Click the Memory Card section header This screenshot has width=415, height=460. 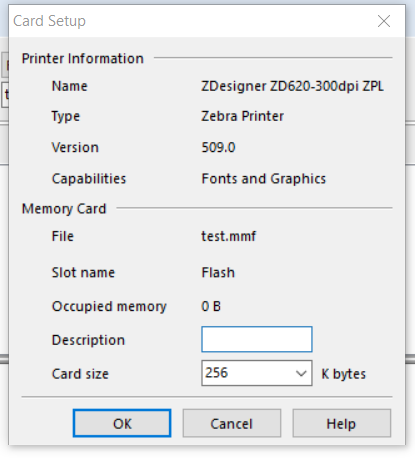pos(64,209)
